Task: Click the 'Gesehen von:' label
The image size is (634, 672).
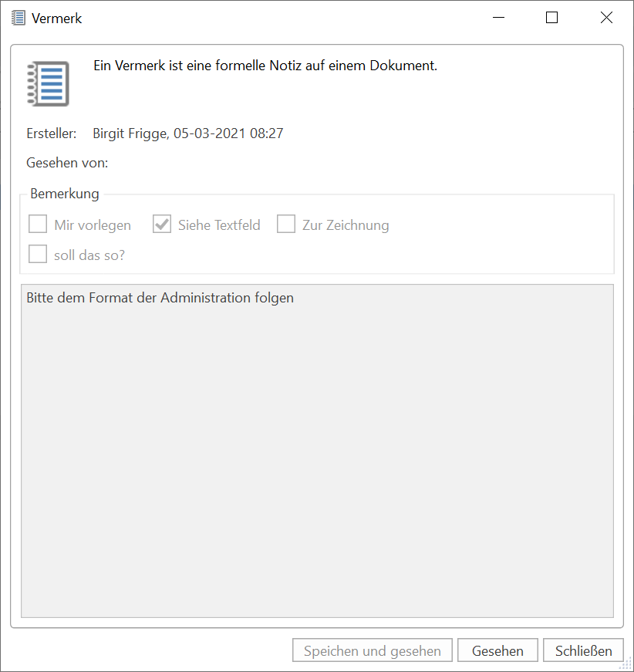Action: coord(67,163)
